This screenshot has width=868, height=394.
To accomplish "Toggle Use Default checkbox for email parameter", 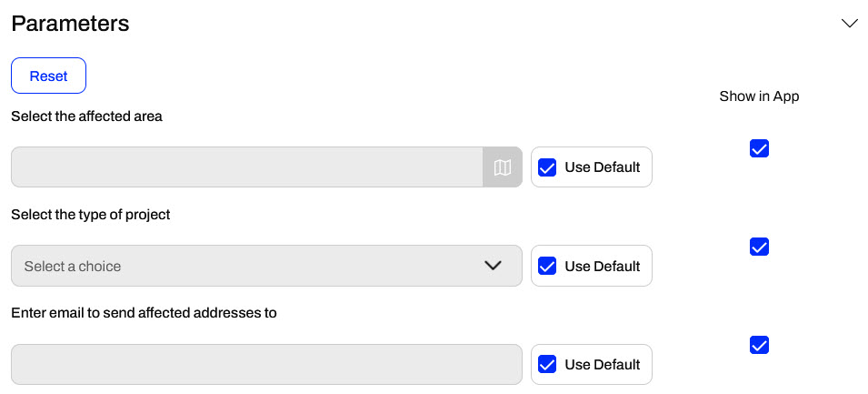I will [x=547, y=364].
